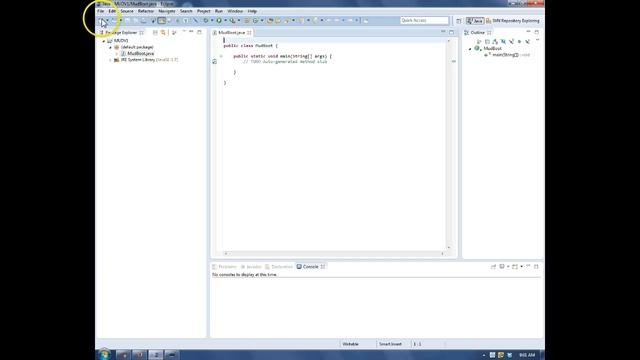
Task: Open the Window menu
Action: (235, 11)
